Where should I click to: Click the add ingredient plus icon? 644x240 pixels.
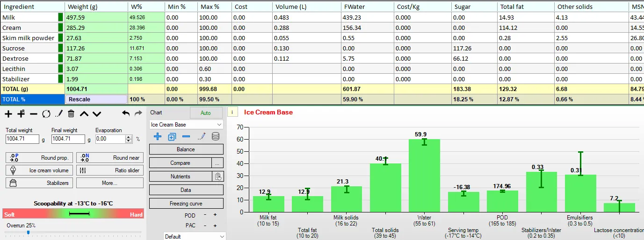click(x=8, y=113)
